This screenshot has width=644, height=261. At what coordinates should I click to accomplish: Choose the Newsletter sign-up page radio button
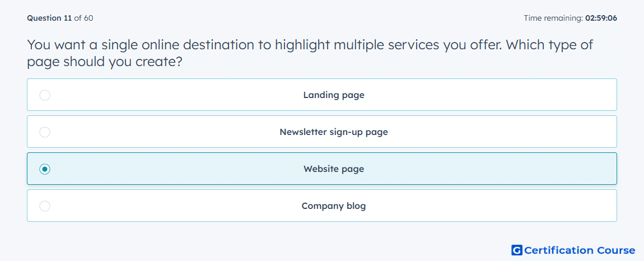click(45, 132)
